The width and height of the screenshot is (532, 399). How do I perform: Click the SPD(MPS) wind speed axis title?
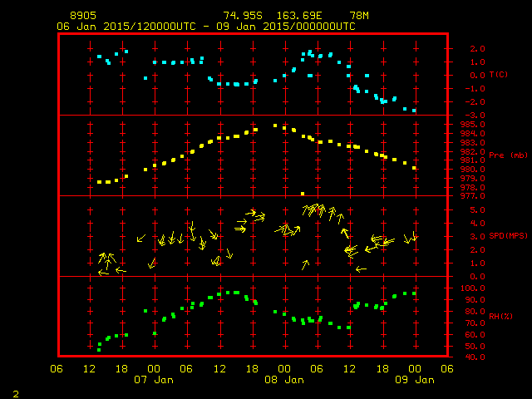pyautogui.click(x=508, y=235)
